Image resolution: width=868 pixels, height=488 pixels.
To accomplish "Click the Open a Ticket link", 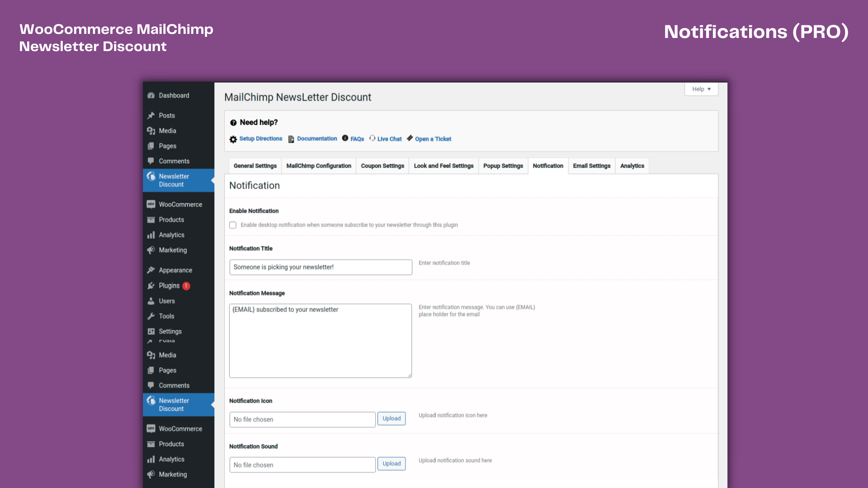I will (x=433, y=139).
